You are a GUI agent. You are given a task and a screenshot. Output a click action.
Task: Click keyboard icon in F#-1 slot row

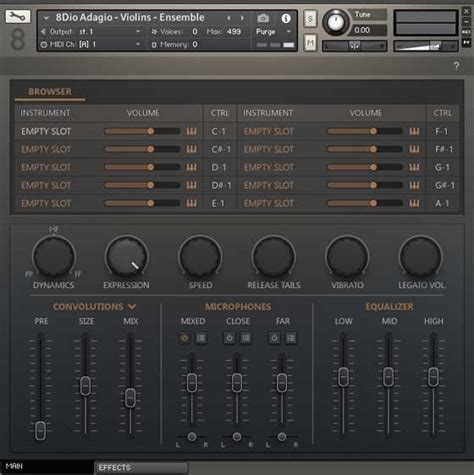(414, 149)
